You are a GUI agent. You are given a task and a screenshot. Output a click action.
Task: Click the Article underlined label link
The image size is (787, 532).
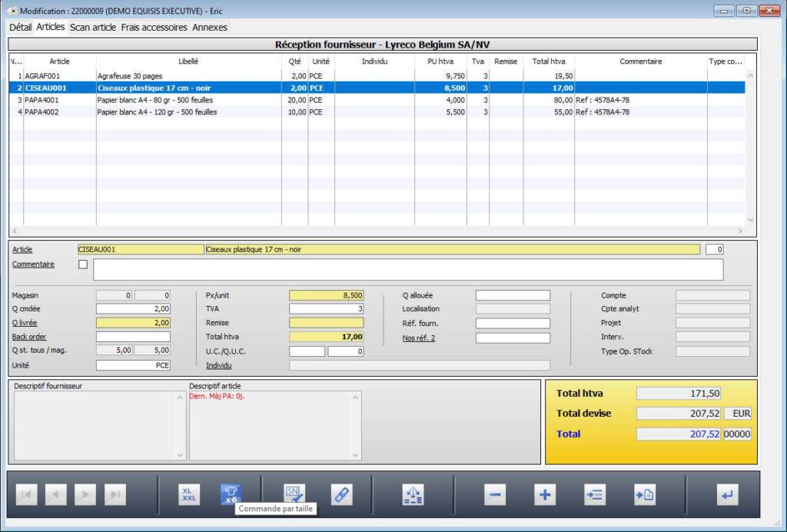22,249
